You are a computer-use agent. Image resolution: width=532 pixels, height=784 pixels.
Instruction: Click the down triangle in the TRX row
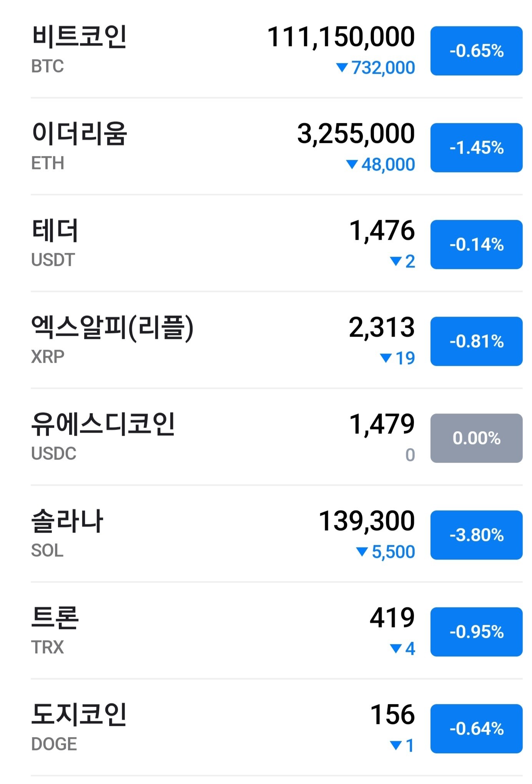396,649
